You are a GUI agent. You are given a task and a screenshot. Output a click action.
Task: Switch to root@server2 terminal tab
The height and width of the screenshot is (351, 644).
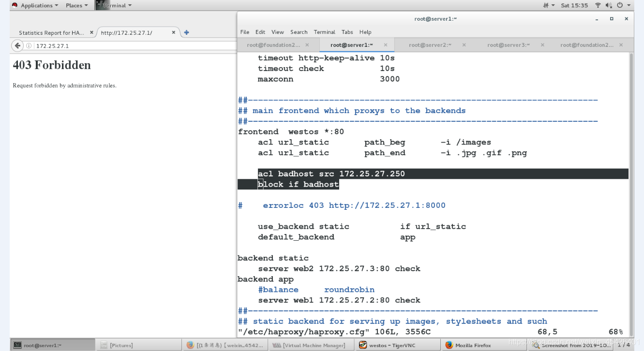tap(430, 45)
